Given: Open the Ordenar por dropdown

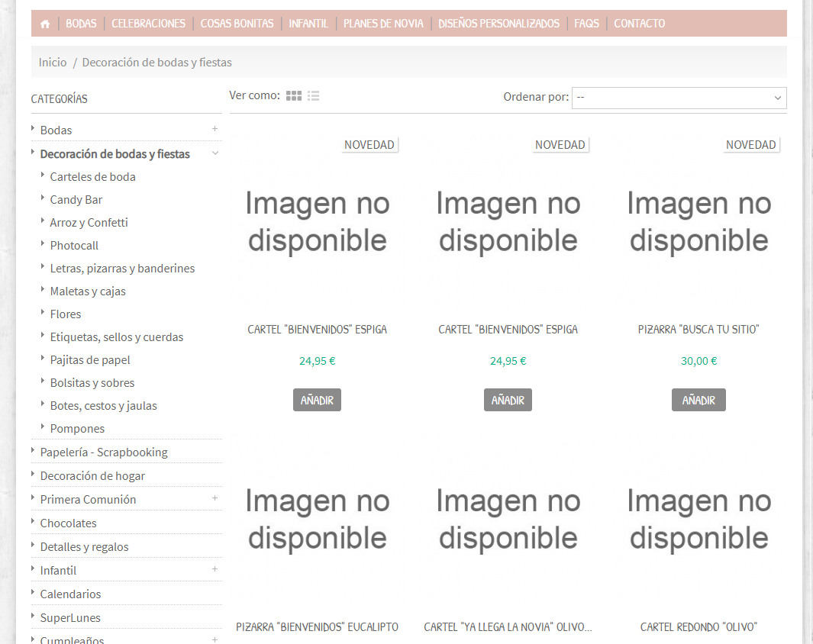Looking at the screenshot, I should tap(679, 98).
